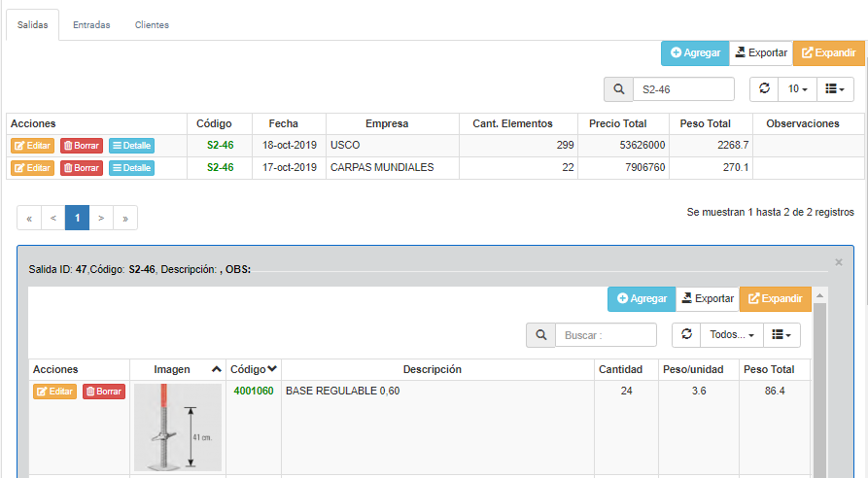Image resolution: width=868 pixels, height=478 pixels.
Task: Open columns dropdown in detail panel
Action: tap(781, 334)
